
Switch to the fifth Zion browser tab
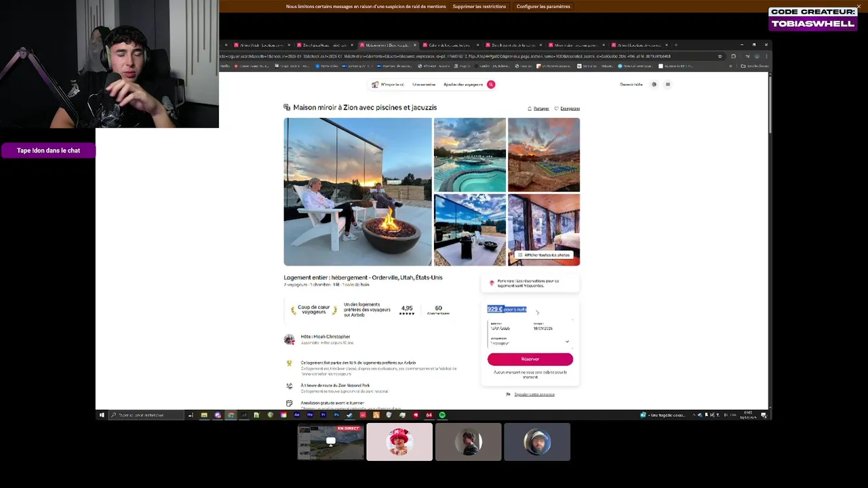pyautogui.click(x=513, y=45)
